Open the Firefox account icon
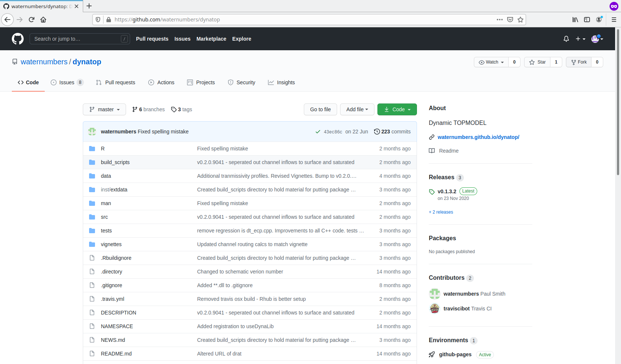The height and width of the screenshot is (364, 621). pos(599,20)
